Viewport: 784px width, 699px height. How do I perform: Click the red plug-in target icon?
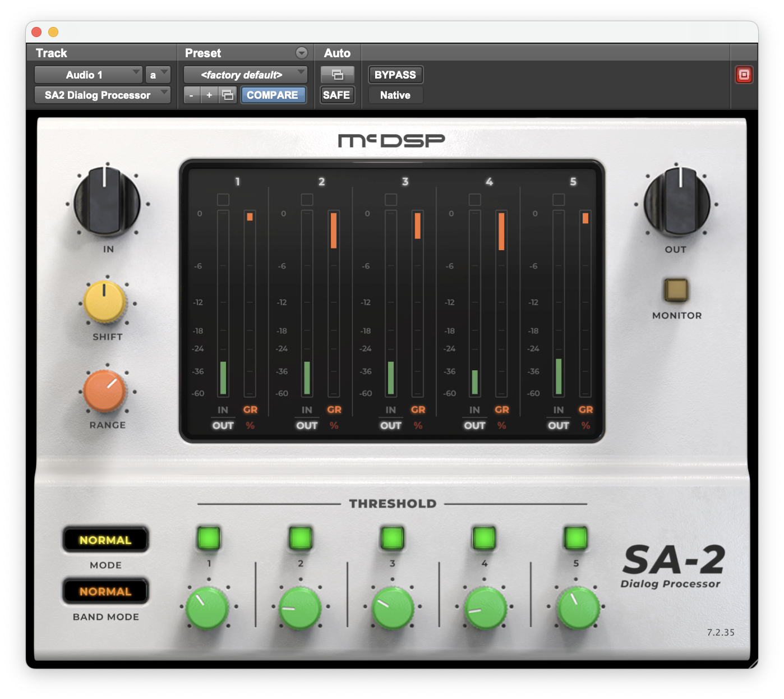point(744,75)
